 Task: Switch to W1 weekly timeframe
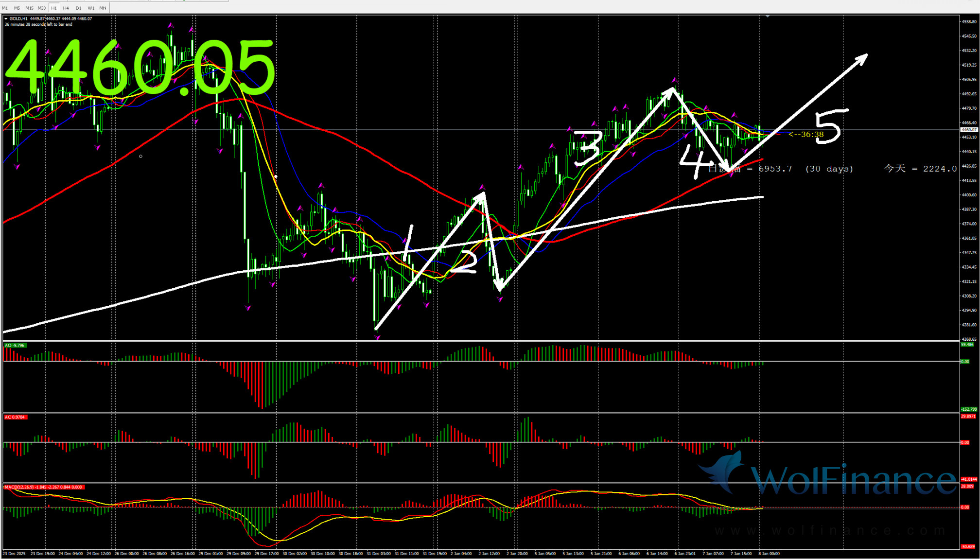tap(91, 8)
